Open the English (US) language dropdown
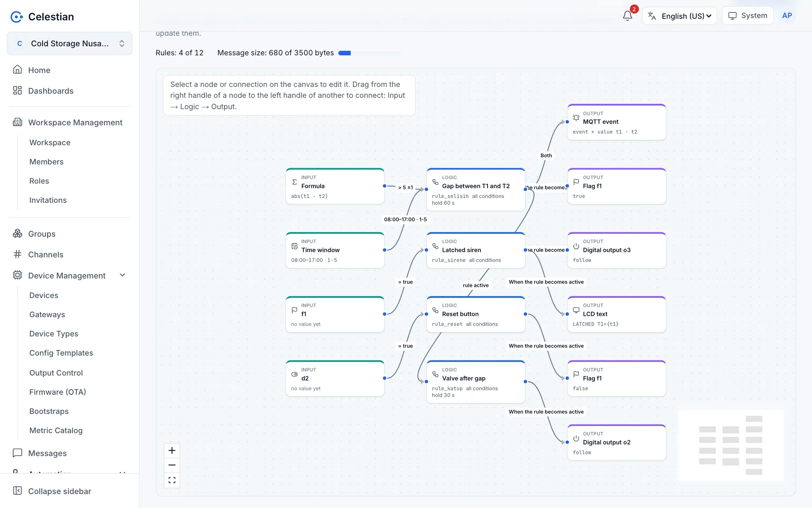 [x=679, y=16]
